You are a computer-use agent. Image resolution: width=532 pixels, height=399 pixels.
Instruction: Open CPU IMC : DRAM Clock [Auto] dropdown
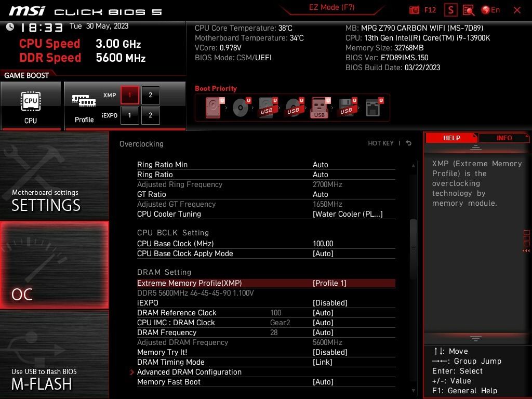click(x=323, y=323)
